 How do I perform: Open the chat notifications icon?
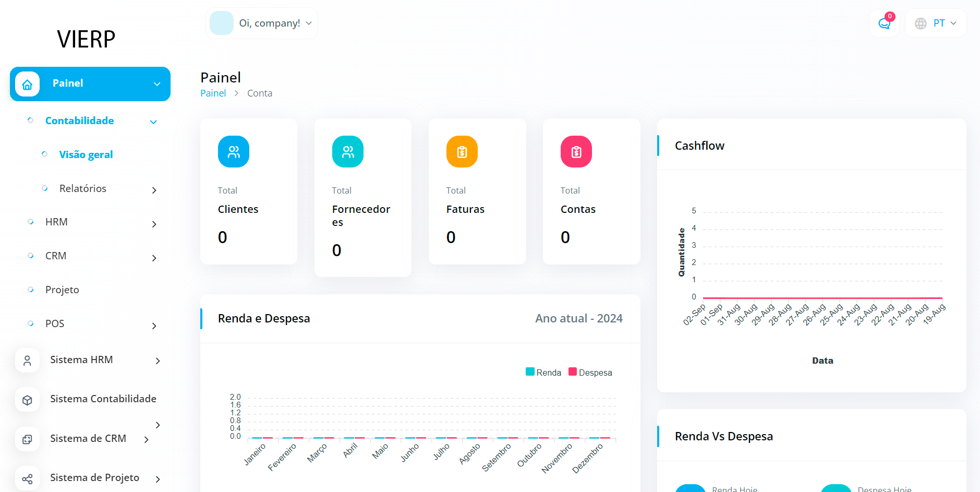click(x=884, y=23)
